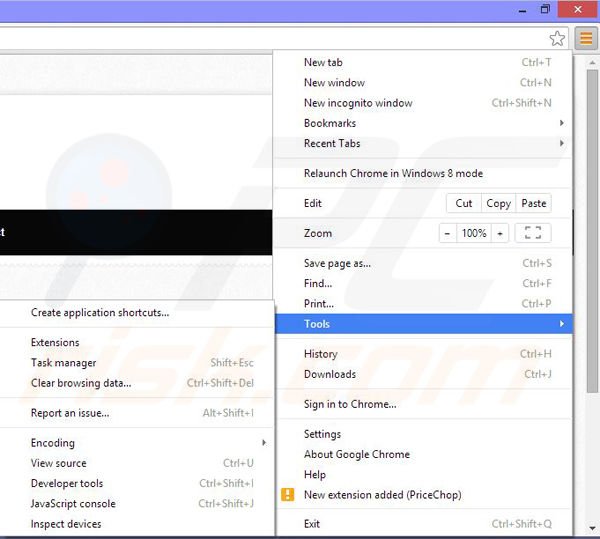Restore down the Chrome window
The image size is (600, 539).
click(x=545, y=10)
